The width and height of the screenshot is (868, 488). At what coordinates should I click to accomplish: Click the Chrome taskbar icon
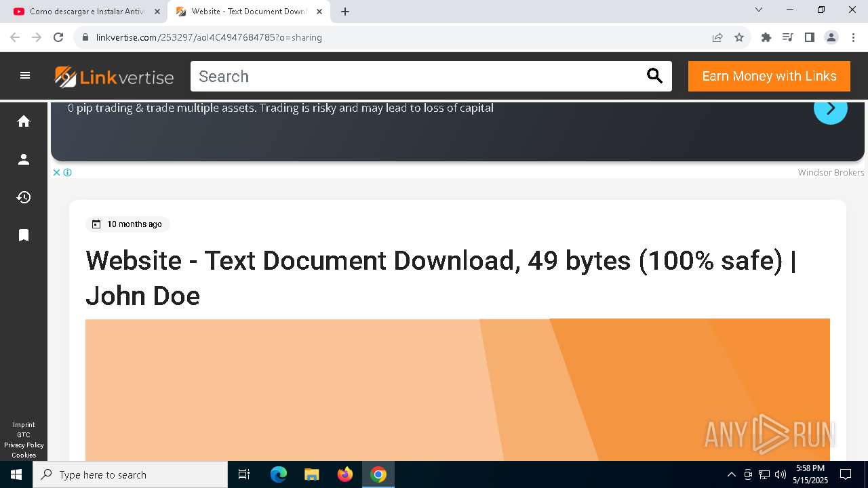click(x=378, y=474)
